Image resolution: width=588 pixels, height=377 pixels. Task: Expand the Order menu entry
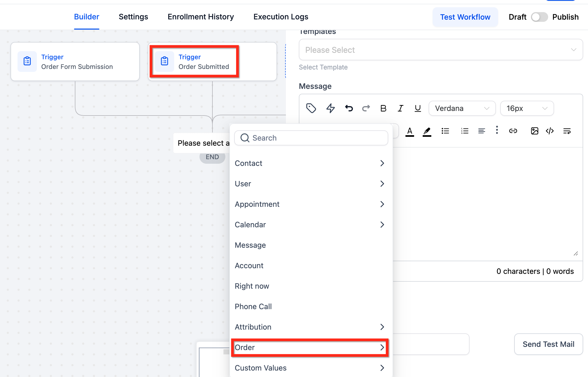pyautogui.click(x=310, y=347)
